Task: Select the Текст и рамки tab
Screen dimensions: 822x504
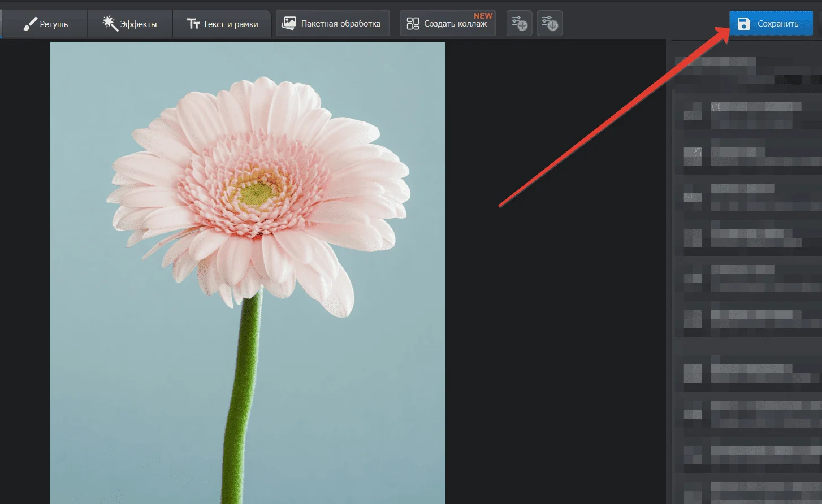Action: pos(230,24)
